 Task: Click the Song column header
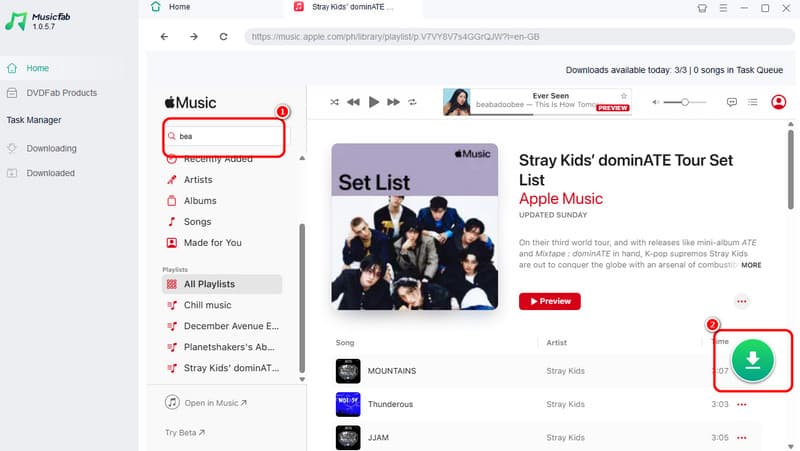345,342
